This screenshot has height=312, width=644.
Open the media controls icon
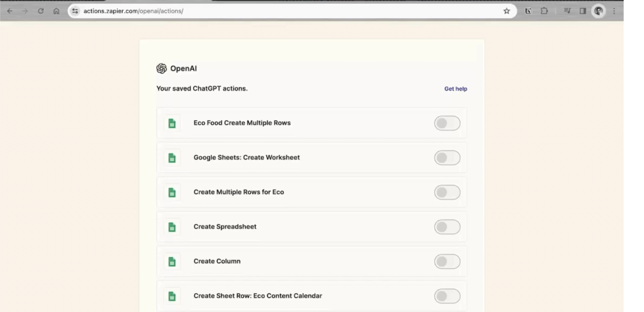click(567, 11)
